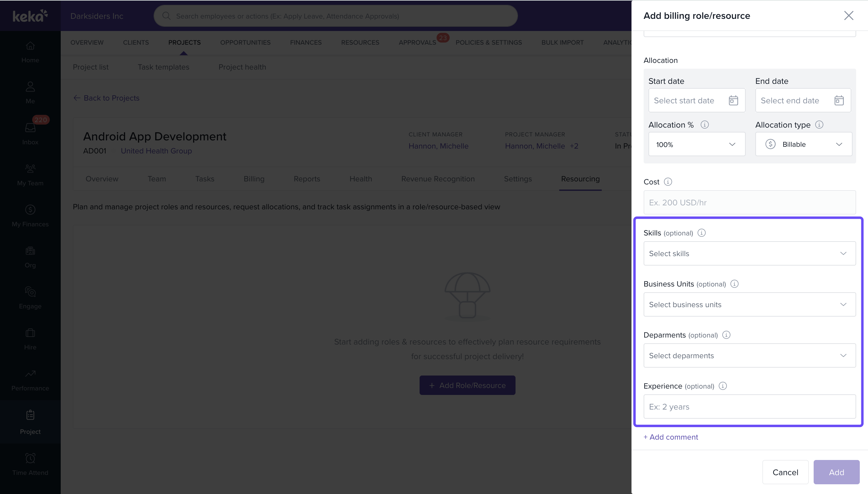This screenshot has height=494, width=868.
Task: Expand the Billable allocation type dropdown
Action: click(803, 144)
